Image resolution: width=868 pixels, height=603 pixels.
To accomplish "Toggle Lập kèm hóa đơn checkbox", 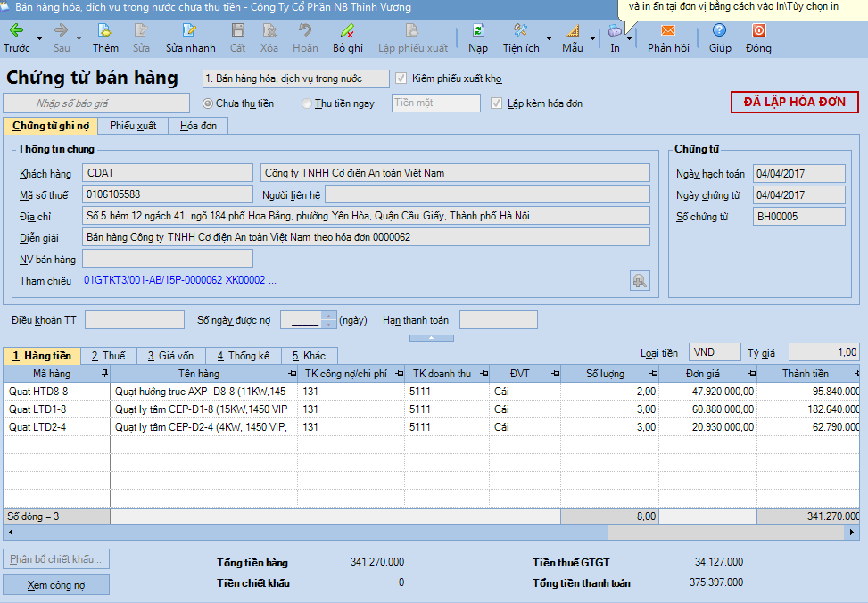I will [x=497, y=103].
